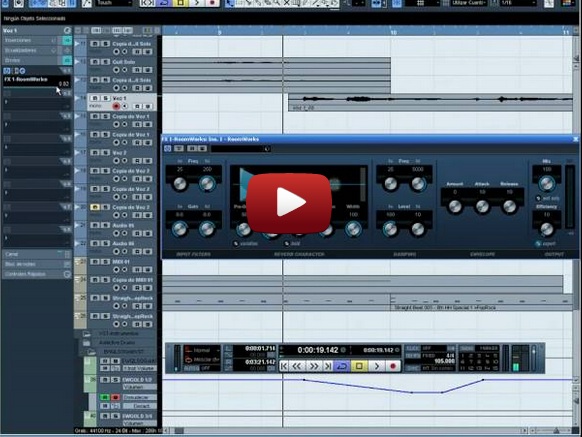
Task: Toggle the blue Cycle loop button in transport
Action: 342,366
